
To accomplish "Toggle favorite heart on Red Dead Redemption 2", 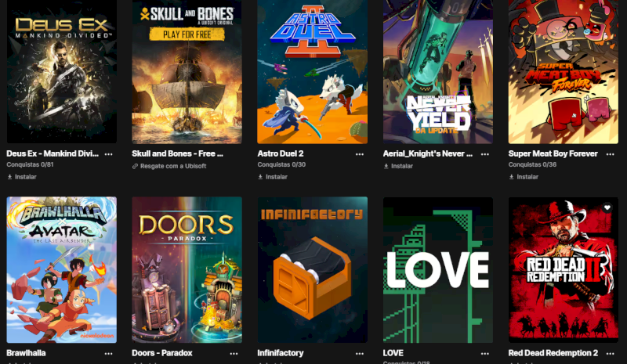I will tap(607, 207).
